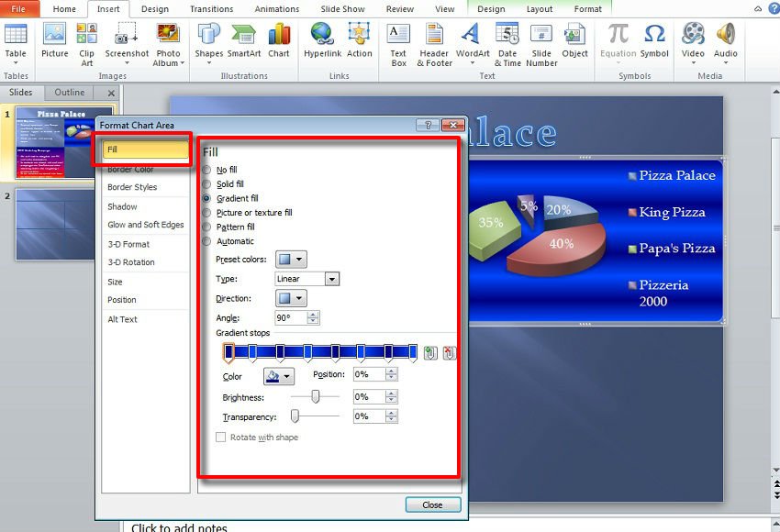780x532 pixels.
Task: Adjust the Transparency spinner value
Action: coord(392,416)
